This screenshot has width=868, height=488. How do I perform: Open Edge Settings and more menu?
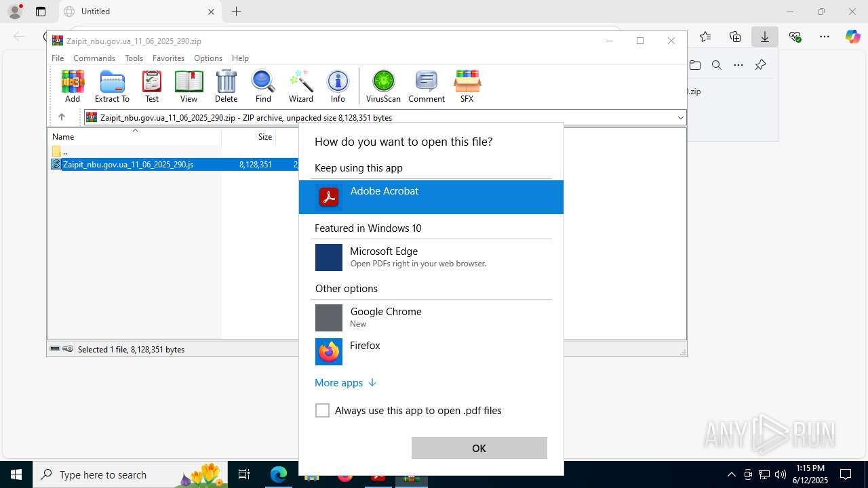(x=825, y=37)
